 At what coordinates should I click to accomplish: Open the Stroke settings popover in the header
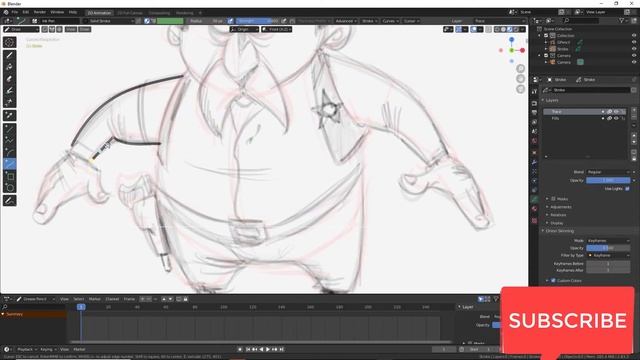pyautogui.click(x=369, y=21)
